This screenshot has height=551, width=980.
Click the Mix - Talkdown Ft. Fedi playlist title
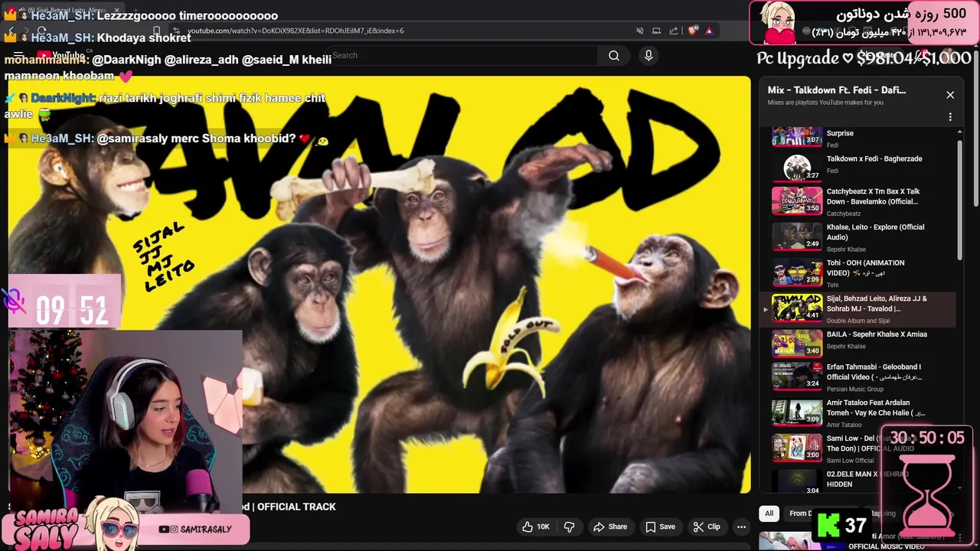point(837,90)
